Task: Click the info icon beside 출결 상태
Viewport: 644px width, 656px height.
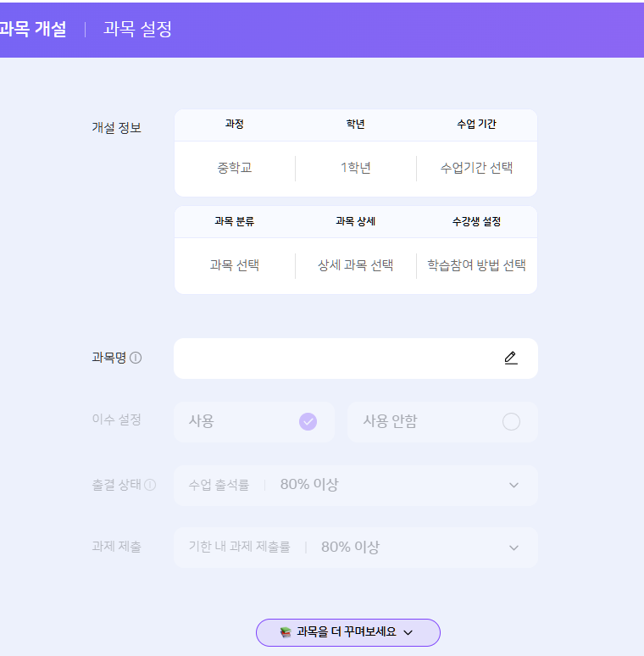Action: pos(150,485)
